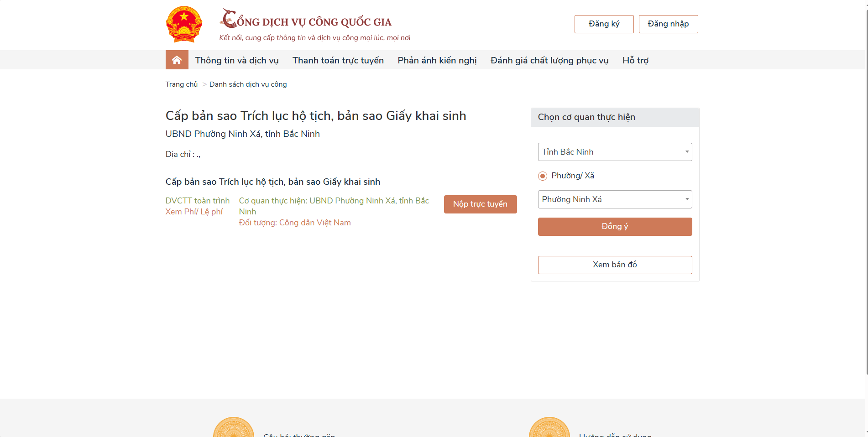Click the Vietnam national emblem logo
The height and width of the screenshot is (437, 868).
click(x=184, y=24)
